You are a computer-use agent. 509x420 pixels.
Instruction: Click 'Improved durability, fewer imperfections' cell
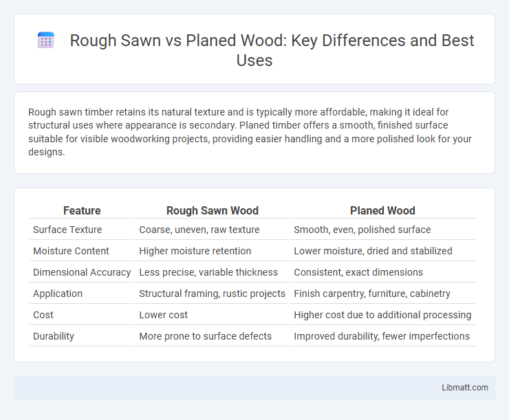click(x=382, y=336)
